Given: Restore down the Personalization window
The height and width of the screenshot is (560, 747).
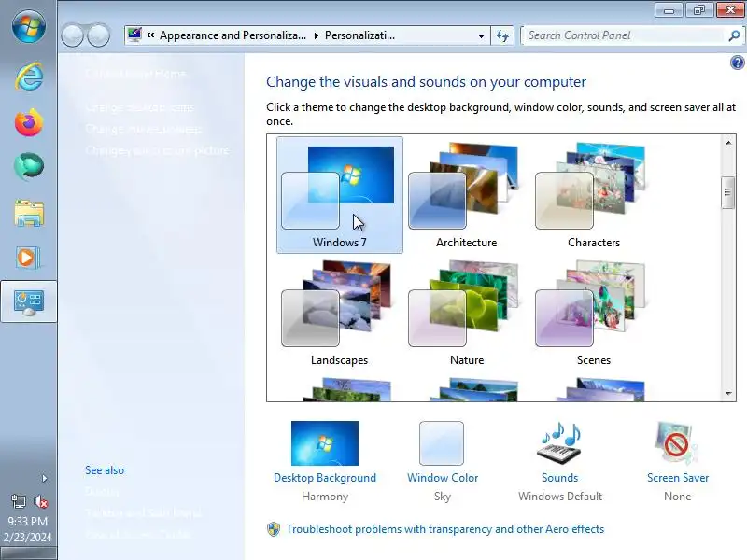Looking at the screenshot, I should click(698, 10).
